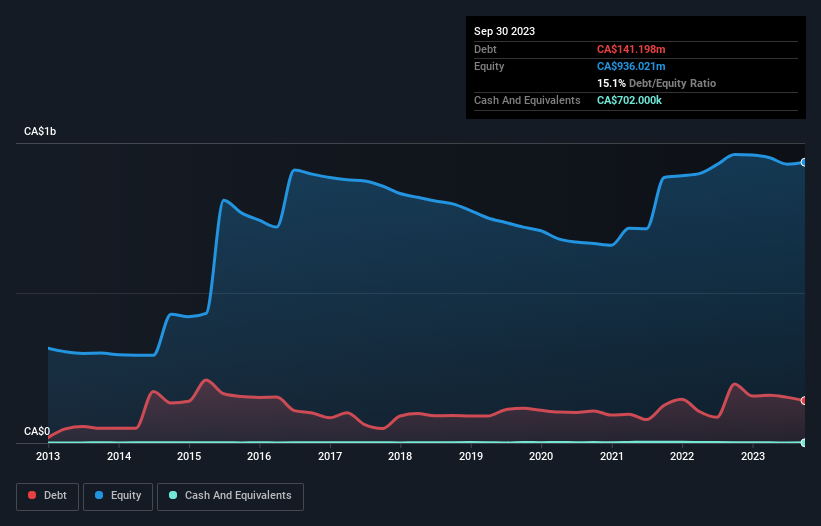Click Cash And Equivalents label in tooltip
Screen dimensions: 821x526
527,100
